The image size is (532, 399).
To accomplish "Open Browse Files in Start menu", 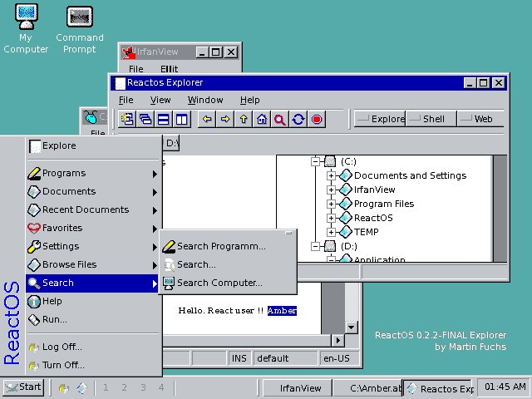I will 92,265.
